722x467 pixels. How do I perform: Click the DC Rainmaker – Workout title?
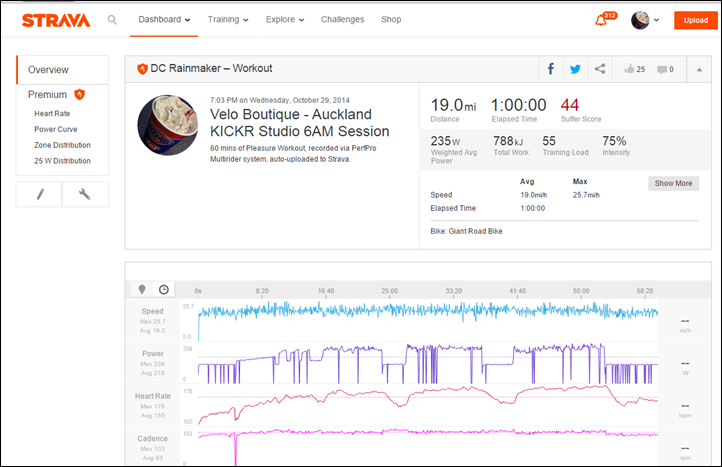211,68
